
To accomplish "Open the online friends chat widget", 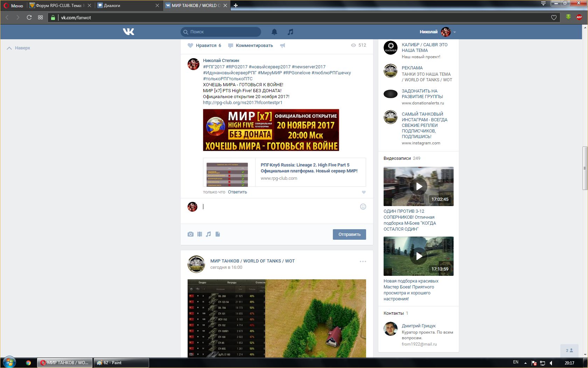I will tap(569, 350).
